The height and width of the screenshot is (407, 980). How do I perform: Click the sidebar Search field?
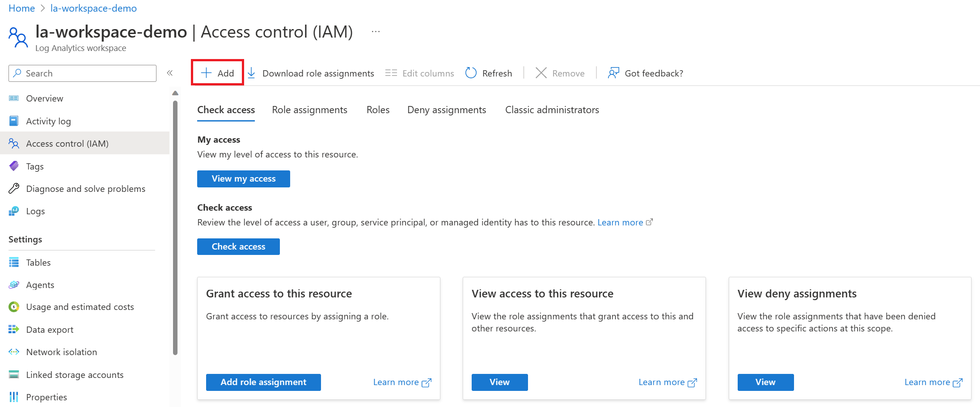82,73
